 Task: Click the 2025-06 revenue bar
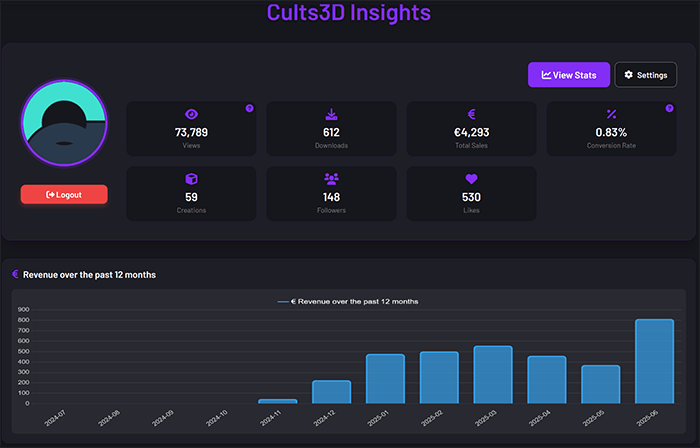(x=654, y=361)
